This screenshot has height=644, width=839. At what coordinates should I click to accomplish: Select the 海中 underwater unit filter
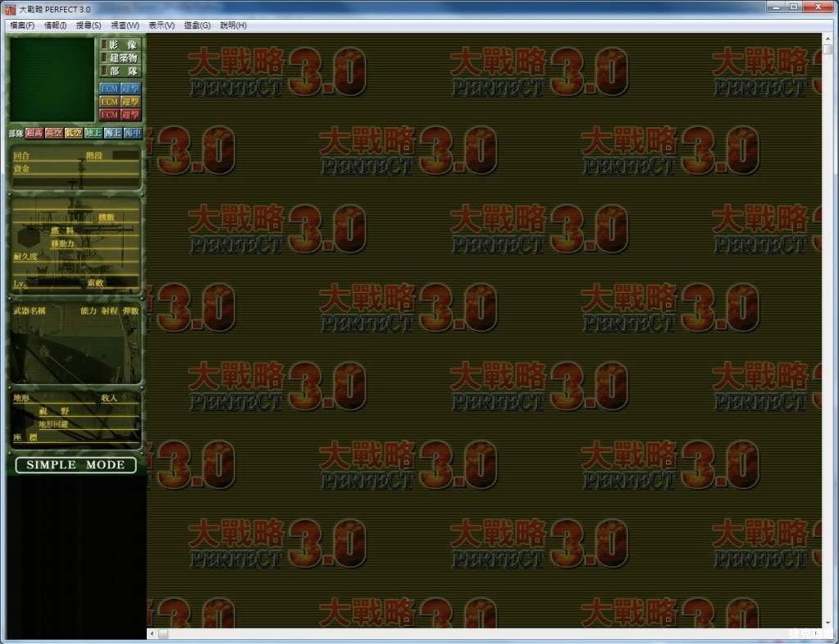pos(133,133)
